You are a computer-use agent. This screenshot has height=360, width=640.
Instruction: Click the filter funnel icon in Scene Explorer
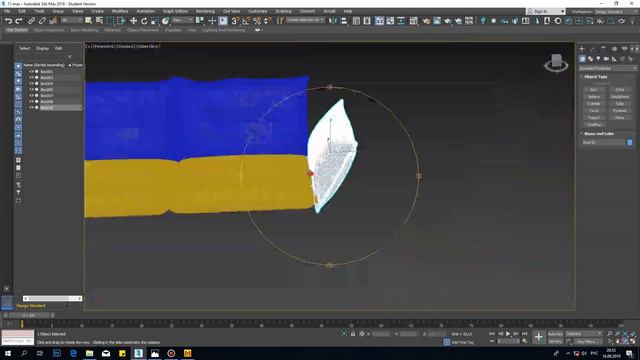click(18, 192)
